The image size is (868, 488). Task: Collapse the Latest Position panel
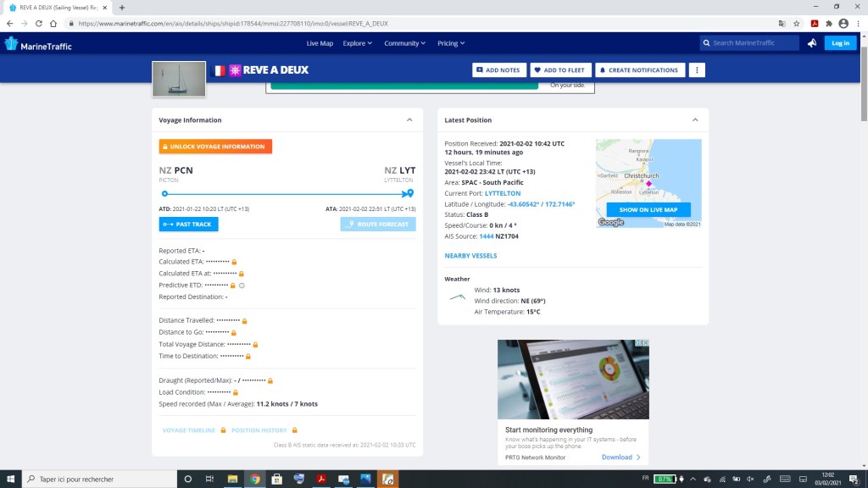click(695, 120)
